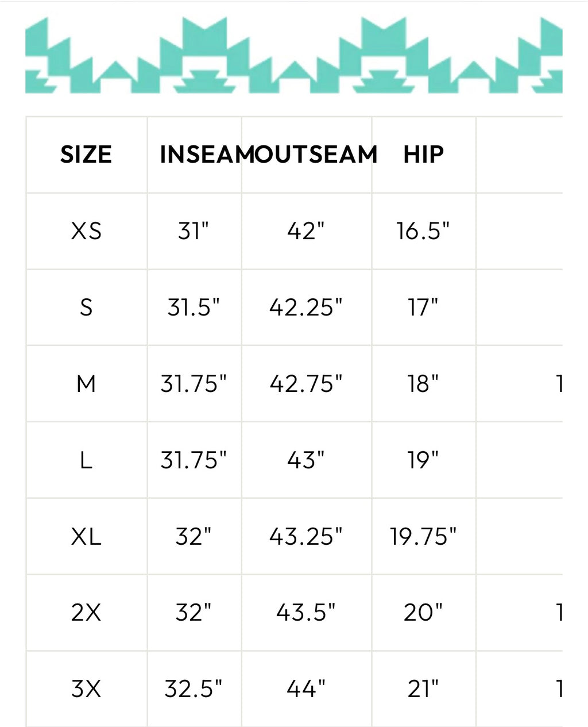Click the SIZE column header

(86, 155)
